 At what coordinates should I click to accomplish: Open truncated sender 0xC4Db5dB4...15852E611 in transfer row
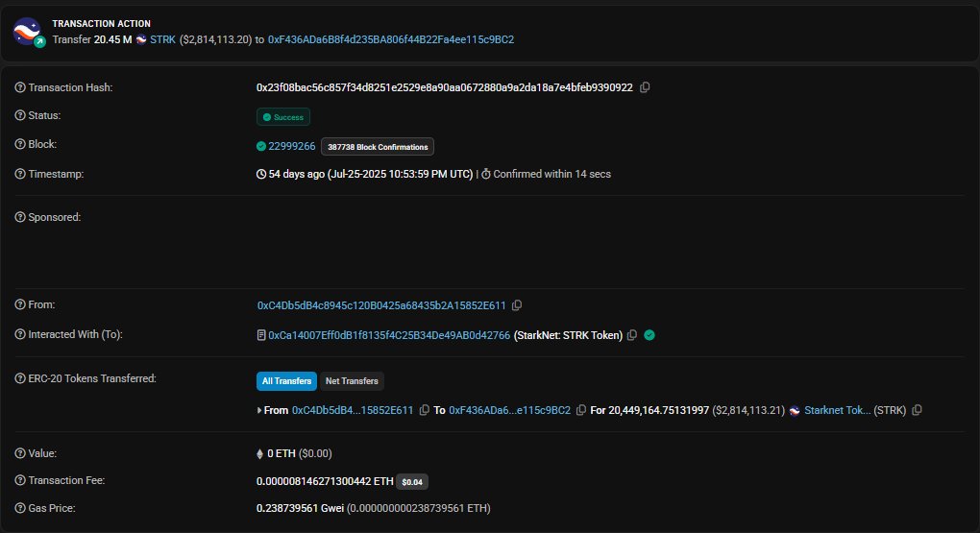(353, 410)
